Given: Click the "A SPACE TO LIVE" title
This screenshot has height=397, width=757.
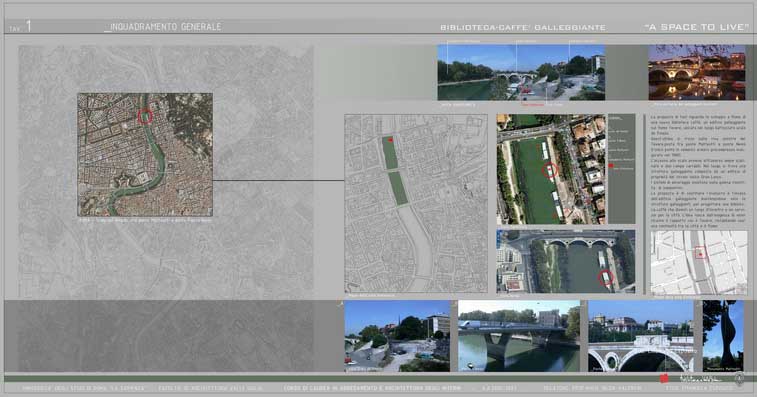Looking at the screenshot, I should click(697, 28).
